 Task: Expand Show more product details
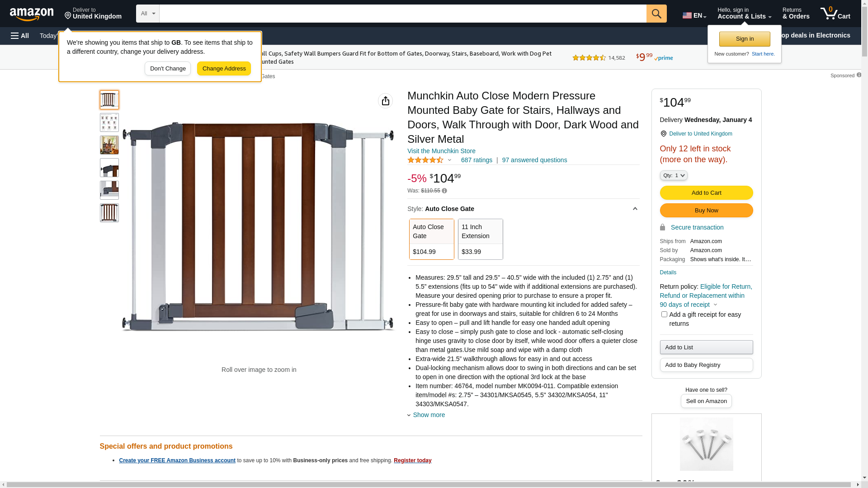click(x=428, y=415)
